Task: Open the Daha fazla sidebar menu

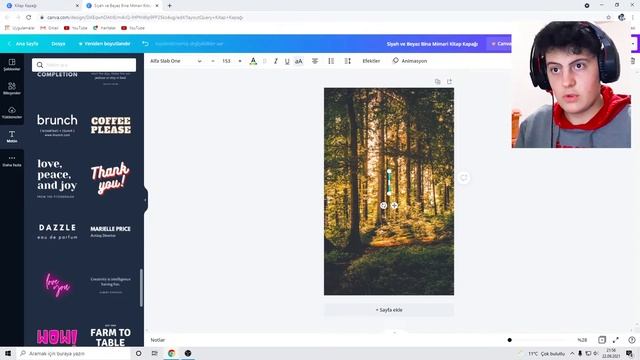Action: point(12,160)
